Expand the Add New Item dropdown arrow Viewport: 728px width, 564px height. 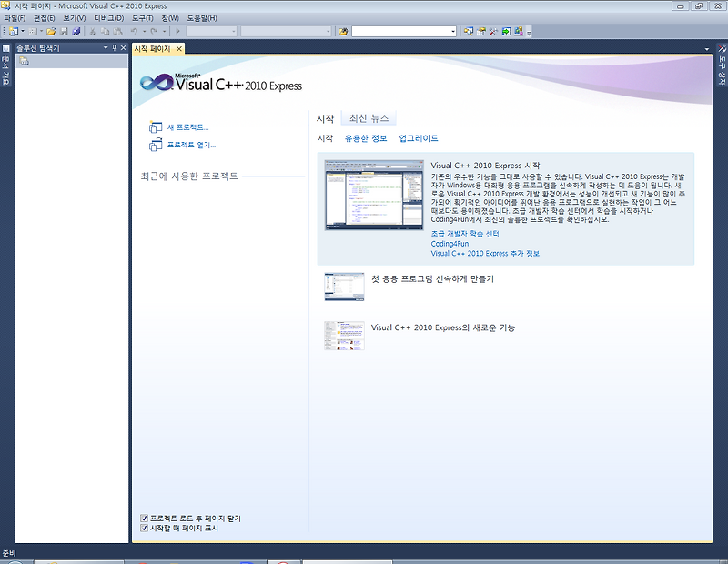[x=41, y=32]
